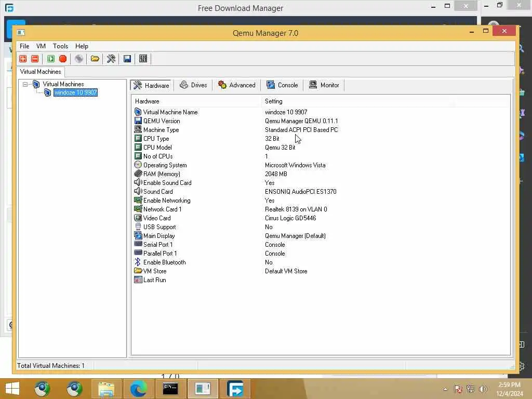Image resolution: width=532 pixels, height=399 pixels.
Task: Click the Enable Networking row label
Action: [x=167, y=200]
